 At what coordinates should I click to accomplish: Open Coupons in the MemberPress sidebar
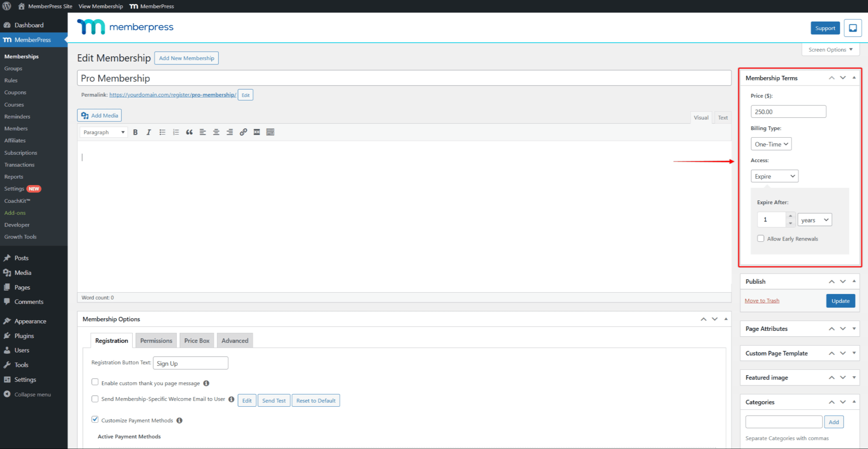click(15, 92)
